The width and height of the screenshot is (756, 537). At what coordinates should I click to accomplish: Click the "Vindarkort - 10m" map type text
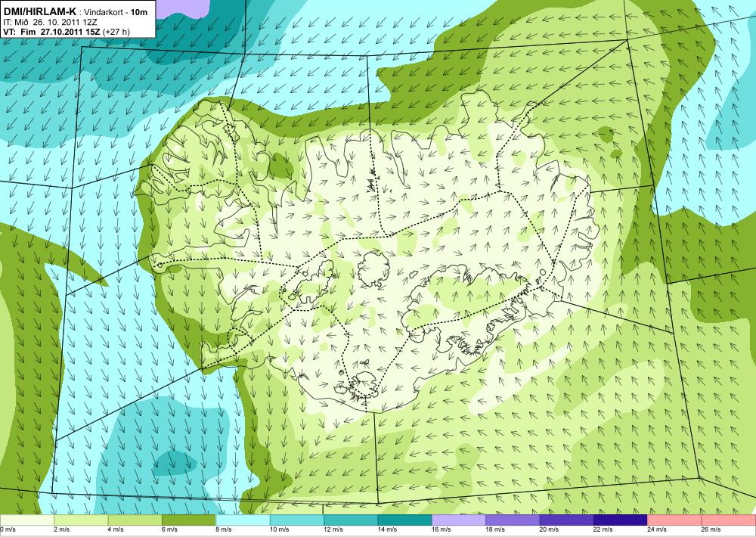116,12
